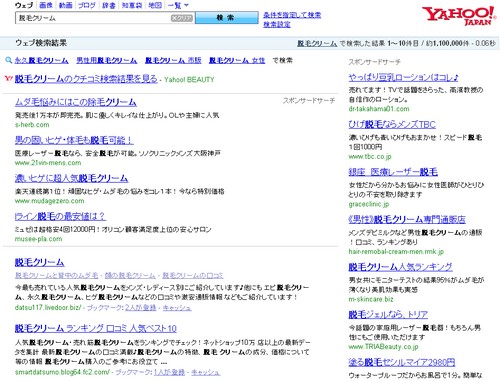Open 脱毛クリームのクチコミ検索結果を見る link

pyautogui.click(x=86, y=79)
